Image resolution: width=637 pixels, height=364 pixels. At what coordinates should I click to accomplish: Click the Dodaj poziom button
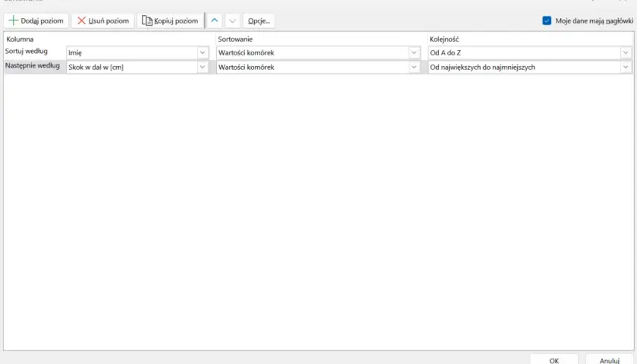click(x=36, y=20)
